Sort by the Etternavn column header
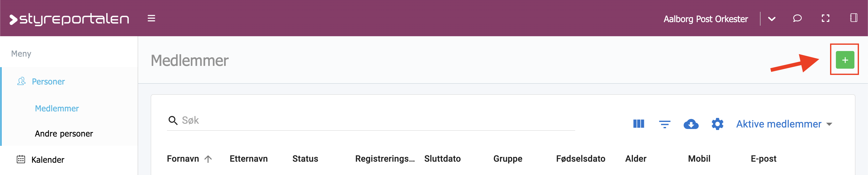 [249, 159]
